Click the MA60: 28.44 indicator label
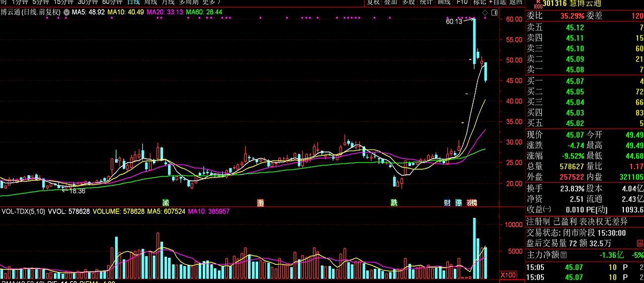Image resolution: width=644 pixels, height=283 pixels. (204, 12)
